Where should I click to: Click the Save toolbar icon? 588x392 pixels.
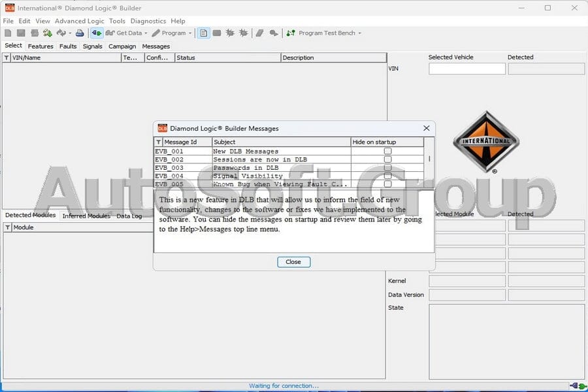coord(21,33)
